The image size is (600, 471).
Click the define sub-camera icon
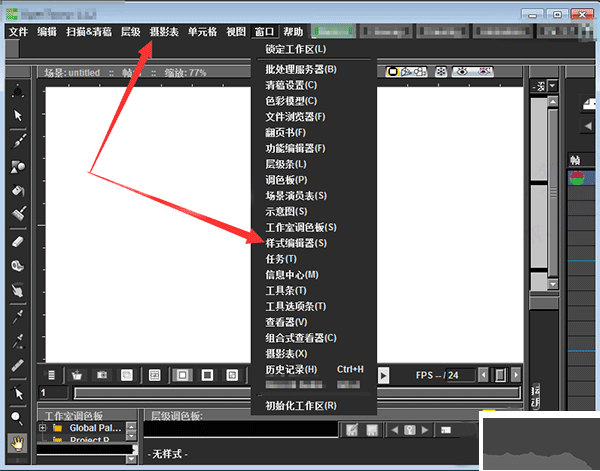(155, 375)
